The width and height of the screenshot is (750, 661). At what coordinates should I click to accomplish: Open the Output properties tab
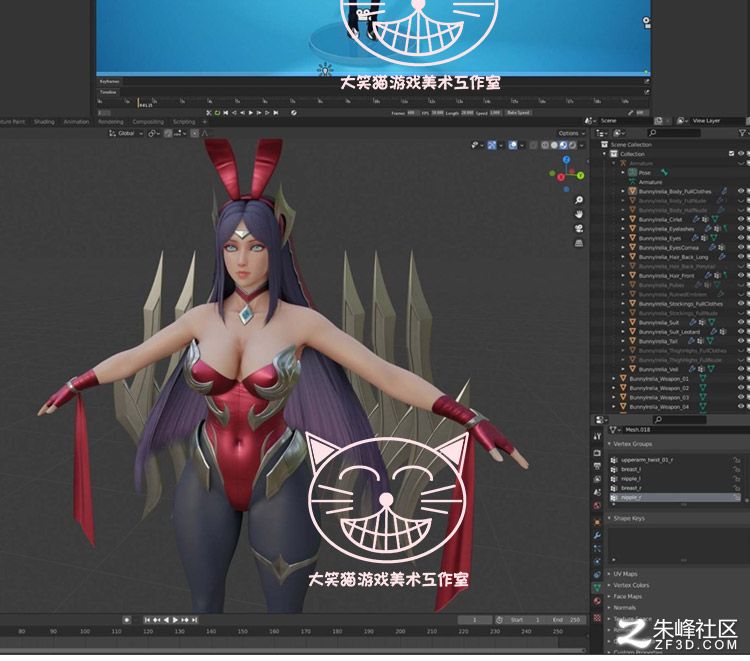click(x=597, y=466)
